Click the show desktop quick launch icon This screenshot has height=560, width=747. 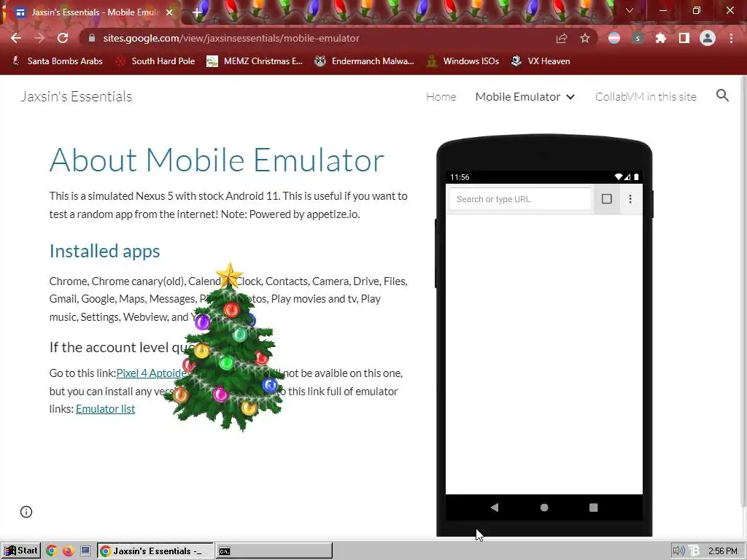85,551
